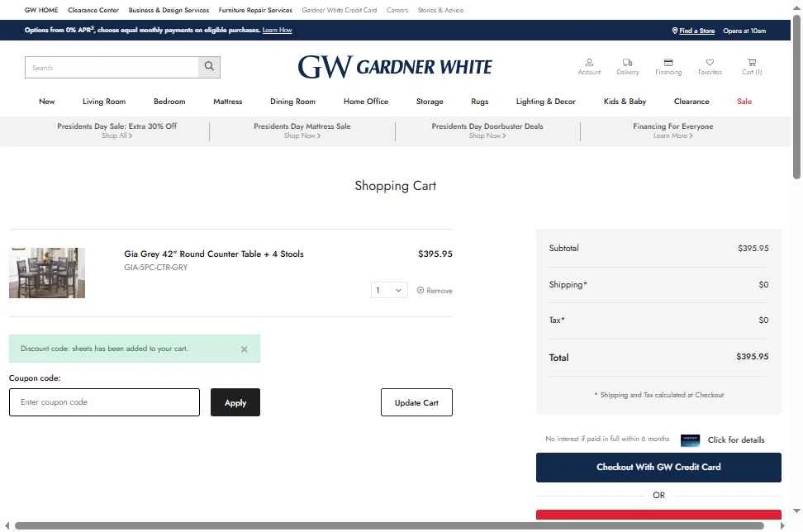
Task: Open the Lighting & Decor menu
Action: [546, 102]
